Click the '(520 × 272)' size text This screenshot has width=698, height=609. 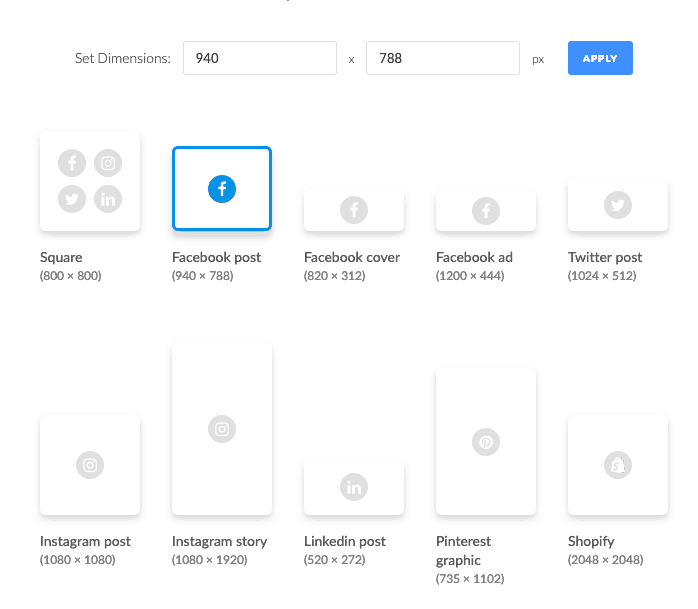[x=335, y=560]
